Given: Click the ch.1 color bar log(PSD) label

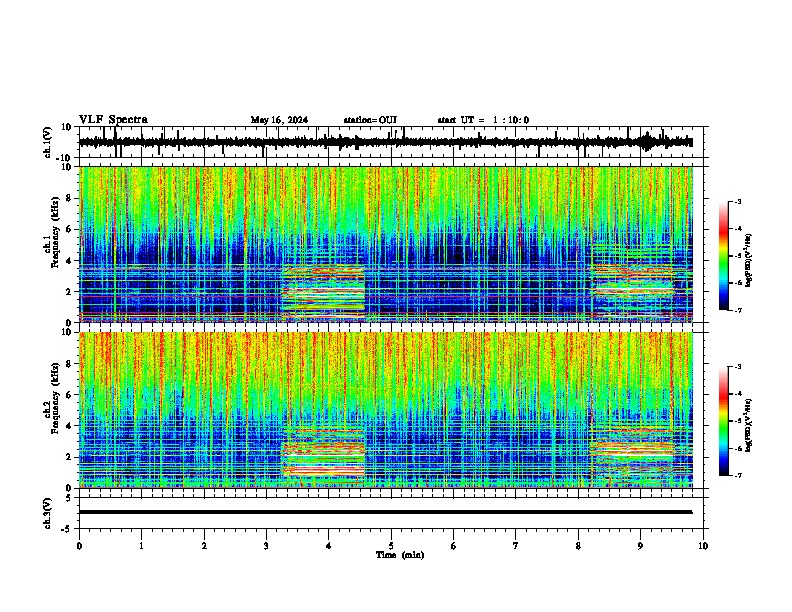Looking at the screenshot, I should (749, 261).
